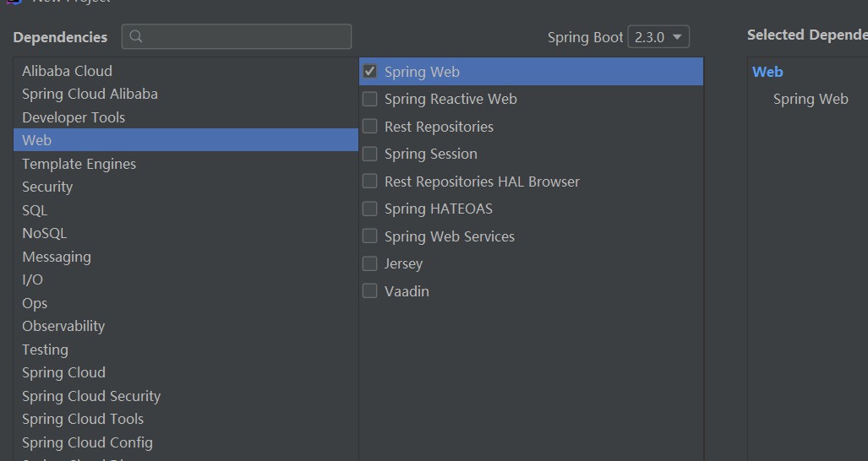Viewport: 868px width, 461px height.
Task: Choose the Template Engines category
Action: click(186, 164)
